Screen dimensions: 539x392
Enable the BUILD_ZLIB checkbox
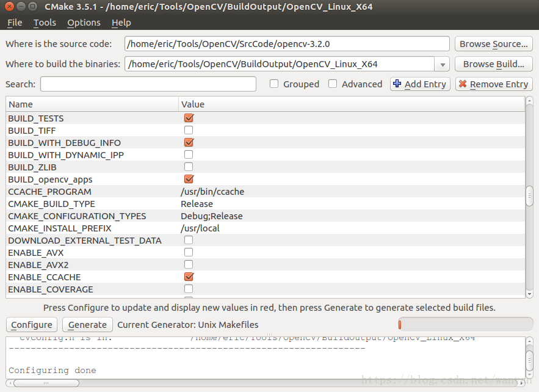pos(189,167)
